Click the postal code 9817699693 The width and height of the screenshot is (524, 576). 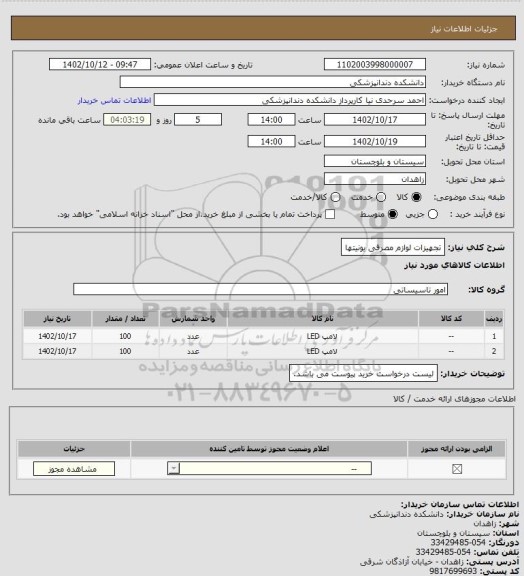pos(453,571)
